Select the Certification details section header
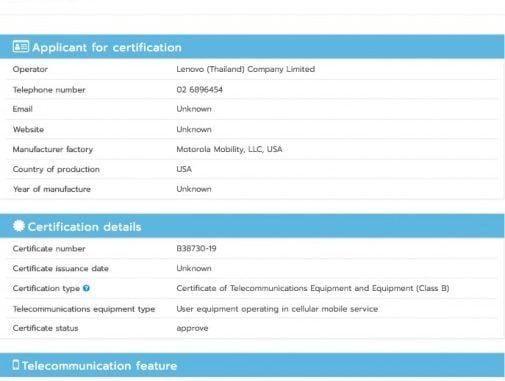 (252, 226)
